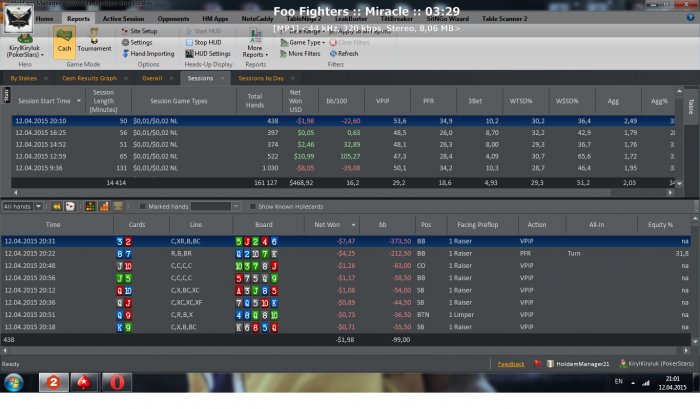Switch to By Stakes report tab
Viewport: 700px width, 409px height.
coord(23,78)
